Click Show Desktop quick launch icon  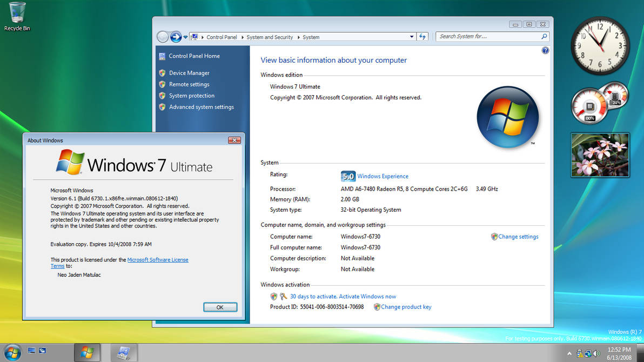coord(32,351)
